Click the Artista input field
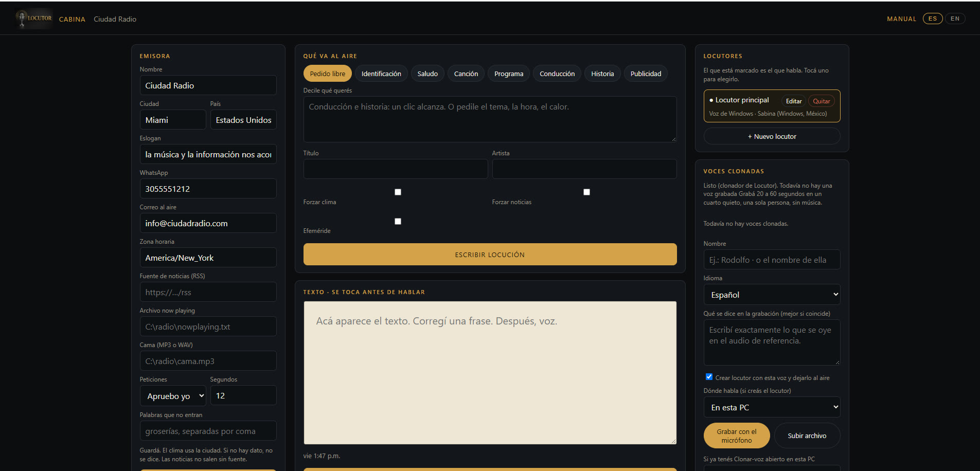The width and height of the screenshot is (980, 471). click(584, 169)
